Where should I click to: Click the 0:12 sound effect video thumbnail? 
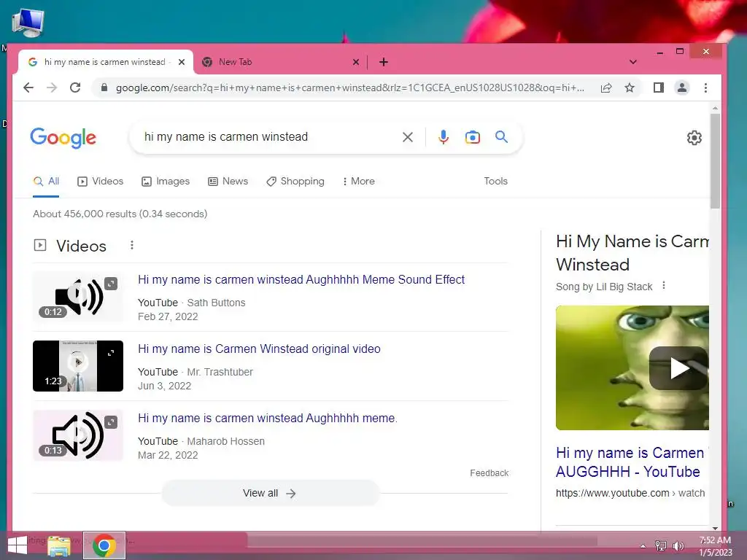(77, 297)
